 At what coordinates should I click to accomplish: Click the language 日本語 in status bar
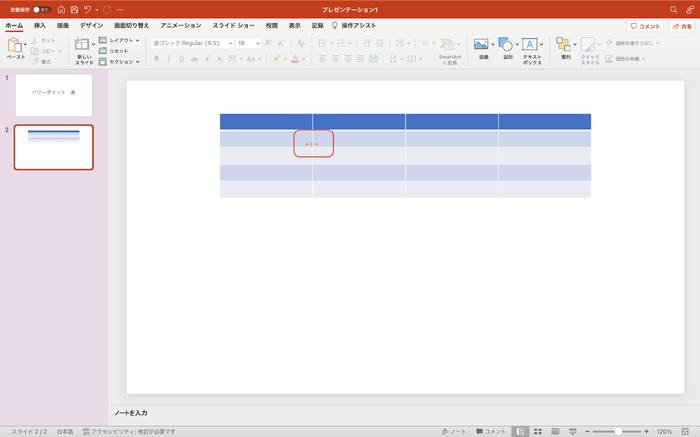65,431
